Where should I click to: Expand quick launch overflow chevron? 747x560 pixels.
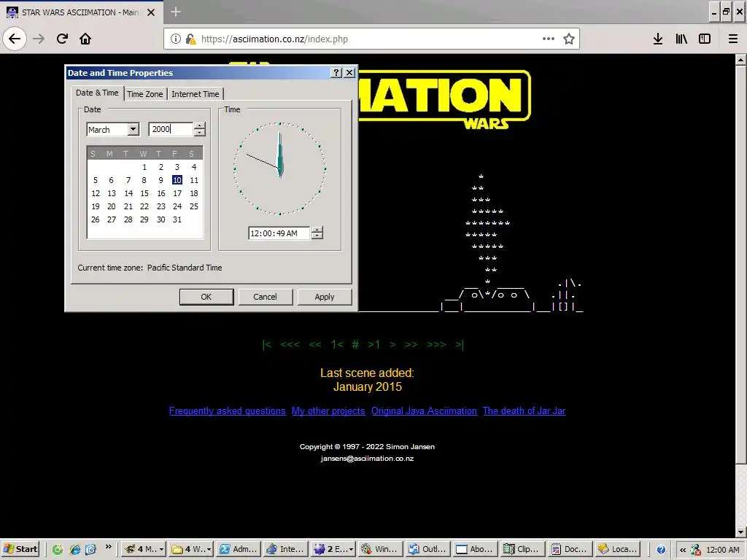click(109, 547)
